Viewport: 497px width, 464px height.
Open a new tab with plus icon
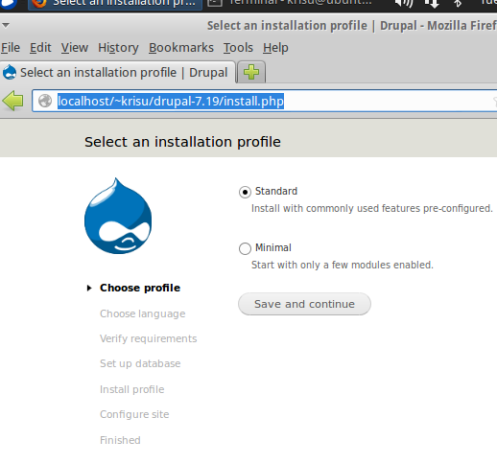(251, 72)
